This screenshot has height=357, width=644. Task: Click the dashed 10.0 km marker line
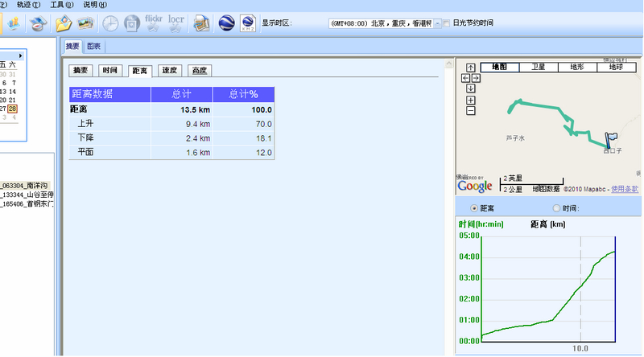click(580, 289)
